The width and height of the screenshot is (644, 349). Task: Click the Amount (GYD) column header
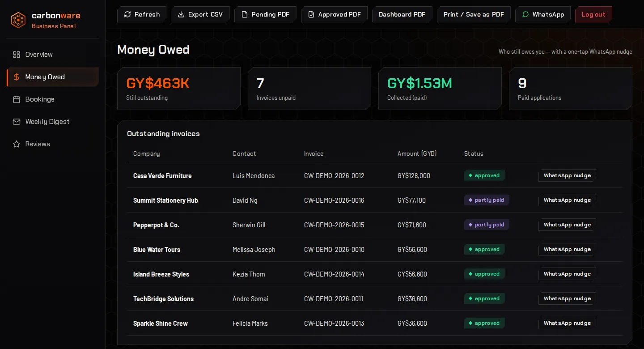coord(417,153)
